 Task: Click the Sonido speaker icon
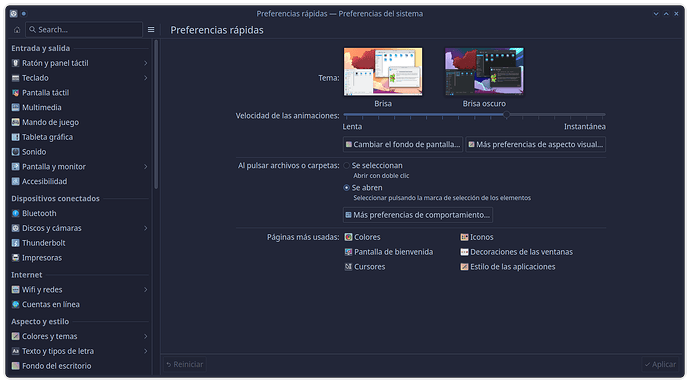click(x=15, y=152)
